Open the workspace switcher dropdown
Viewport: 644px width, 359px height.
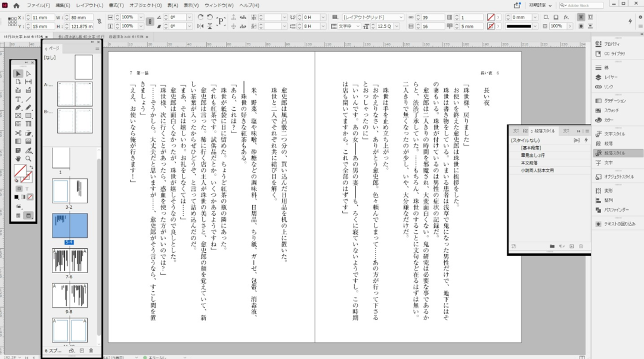tap(539, 5)
